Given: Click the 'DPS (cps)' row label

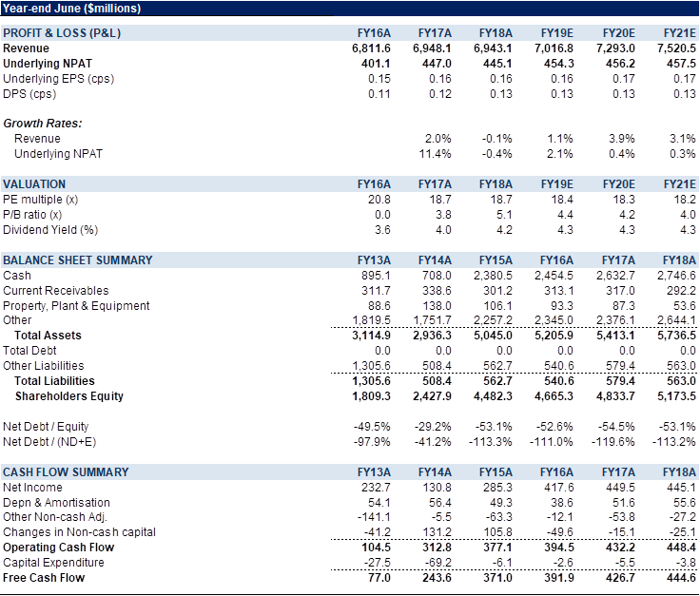Looking at the screenshot, I should pos(29,94).
